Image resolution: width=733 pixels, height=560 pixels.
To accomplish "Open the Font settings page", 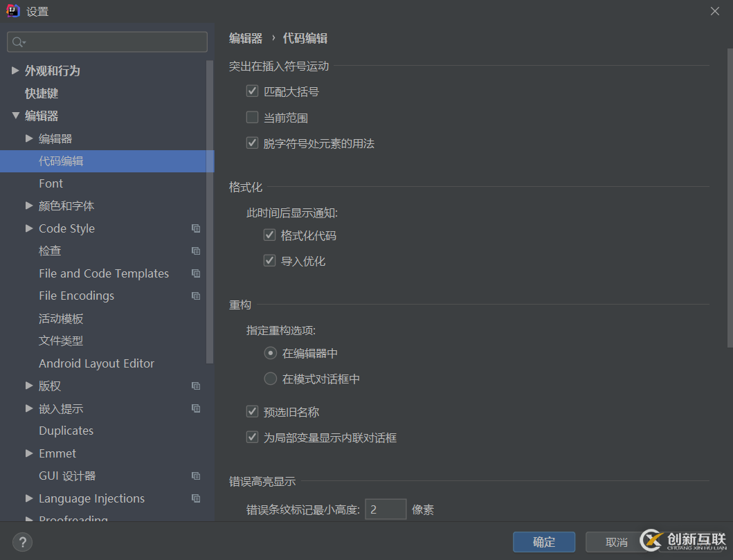I will 51,183.
